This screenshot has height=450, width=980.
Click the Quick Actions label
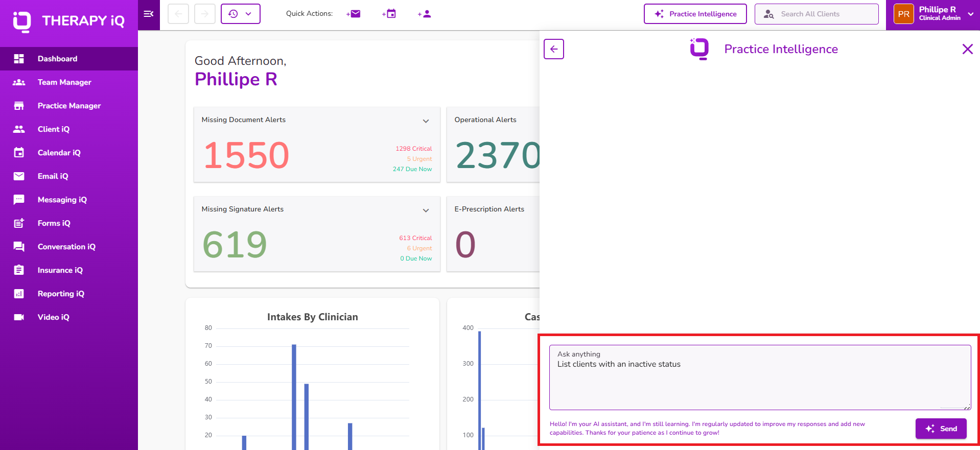[x=309, y=14]
